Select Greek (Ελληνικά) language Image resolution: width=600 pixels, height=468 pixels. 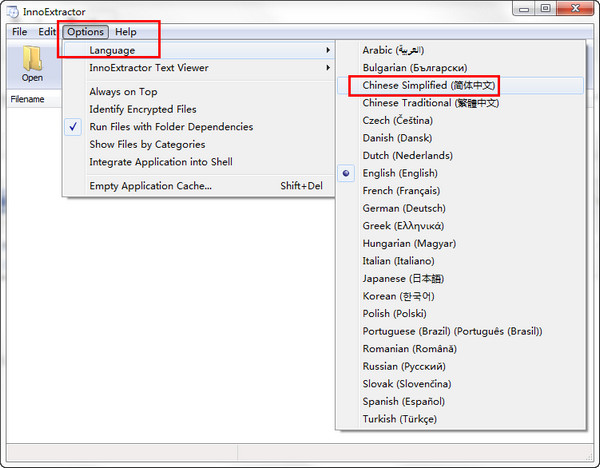pos(460,226)
